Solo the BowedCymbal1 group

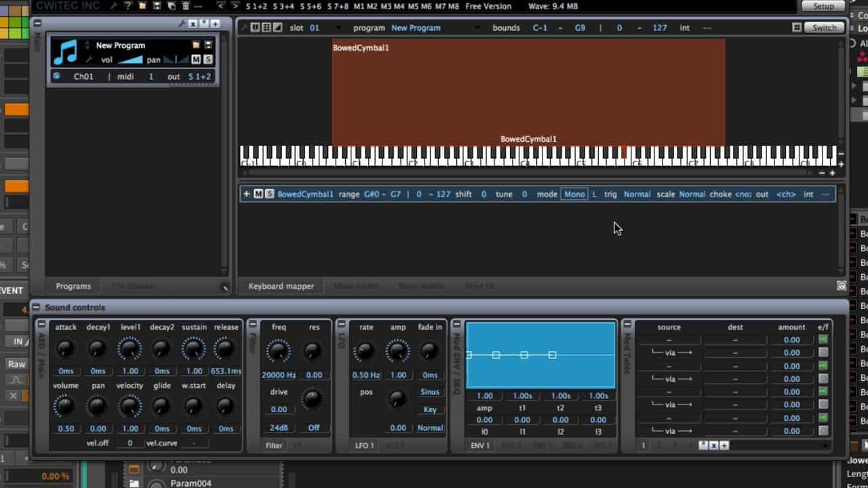[269, 194]
